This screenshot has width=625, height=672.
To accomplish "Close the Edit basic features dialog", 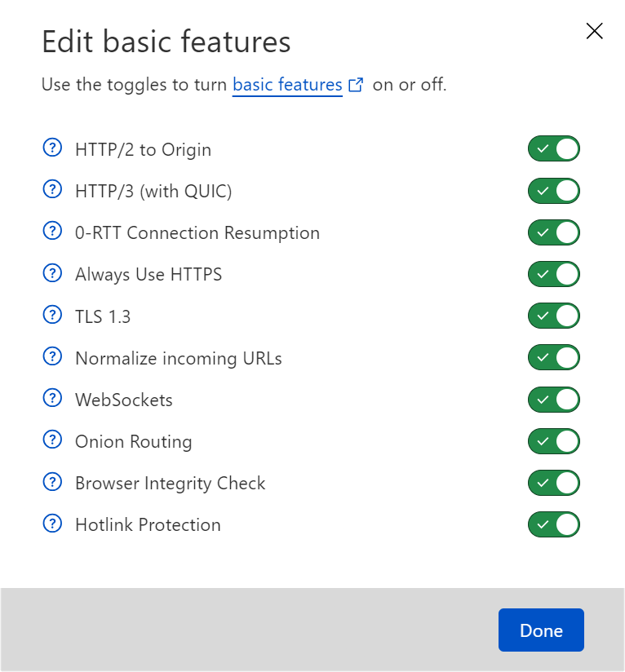I will coord(595,31).
